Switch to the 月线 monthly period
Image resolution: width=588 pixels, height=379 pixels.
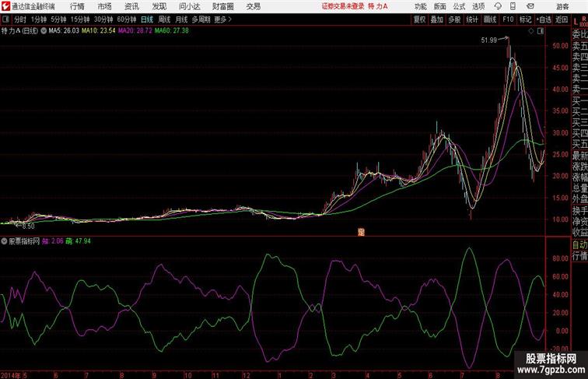[x=181, y=19]
